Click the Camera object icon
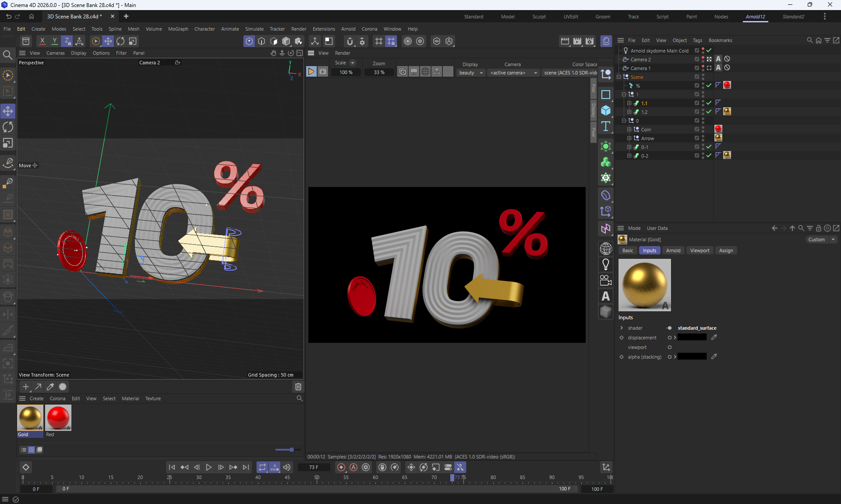 (x=606, y=280)
